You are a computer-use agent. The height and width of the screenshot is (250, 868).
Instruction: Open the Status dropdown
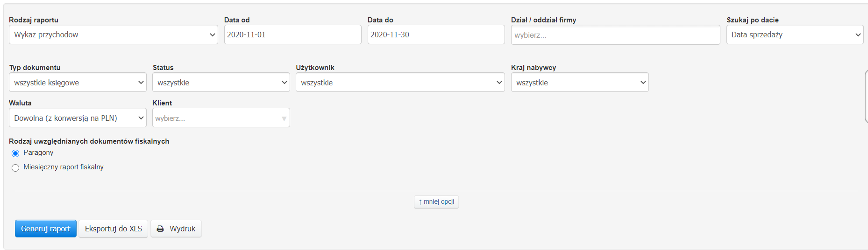coord(221,83)
